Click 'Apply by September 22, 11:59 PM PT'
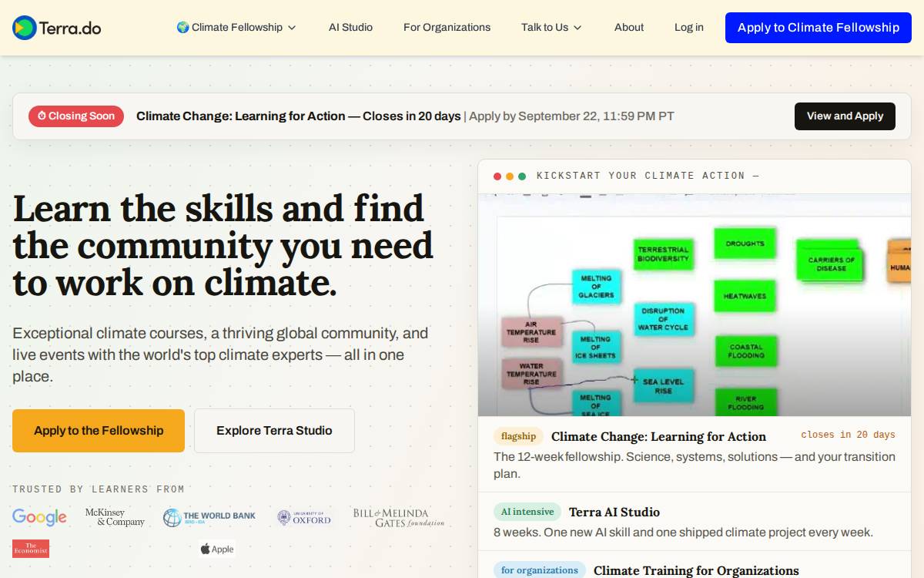 [571, 116]
